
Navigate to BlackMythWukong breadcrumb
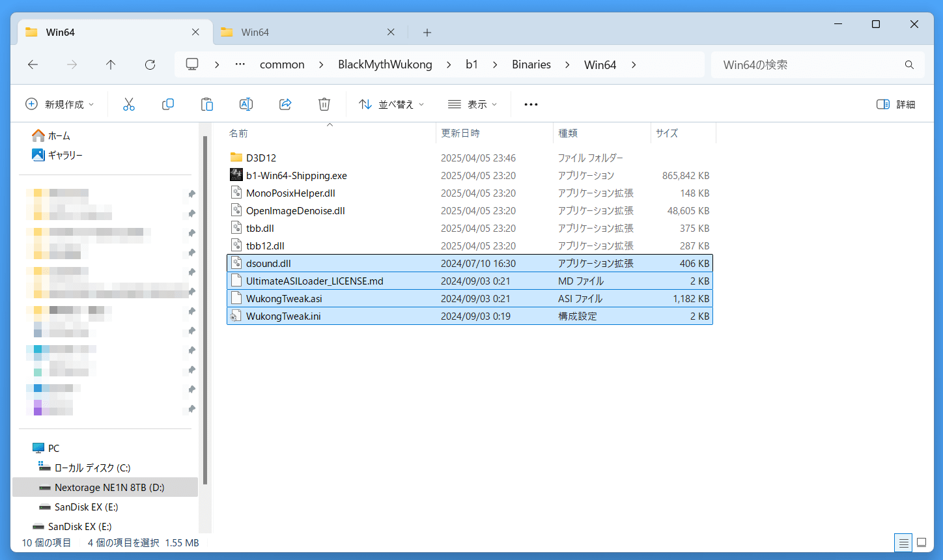(x=385, y=64)
